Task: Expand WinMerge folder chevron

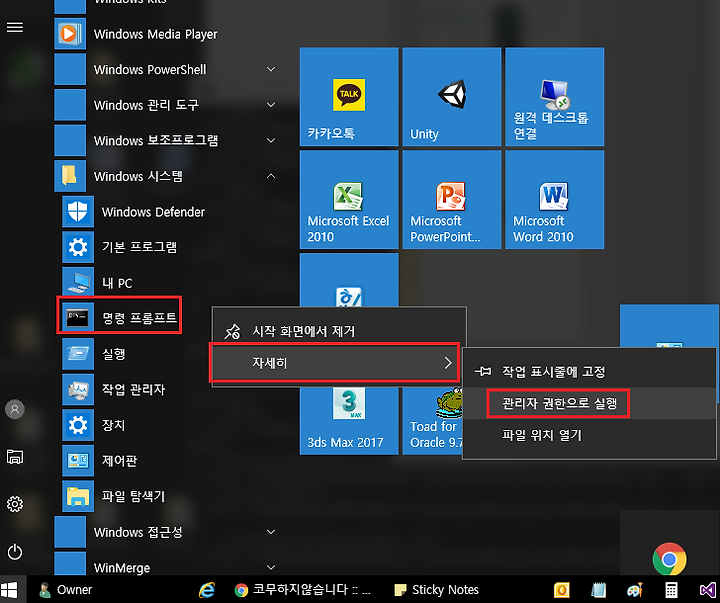Action: pyautogui.click(x=271, y=567)
